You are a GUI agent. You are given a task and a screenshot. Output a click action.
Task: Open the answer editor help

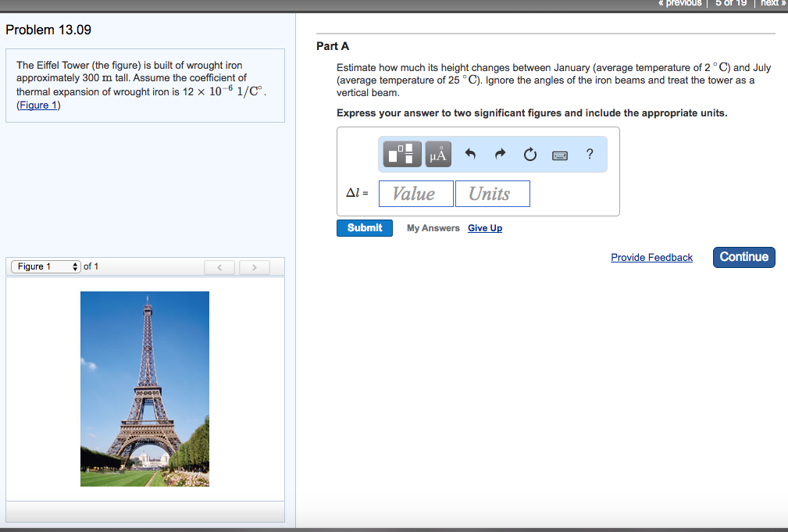(x=590, y=154)
